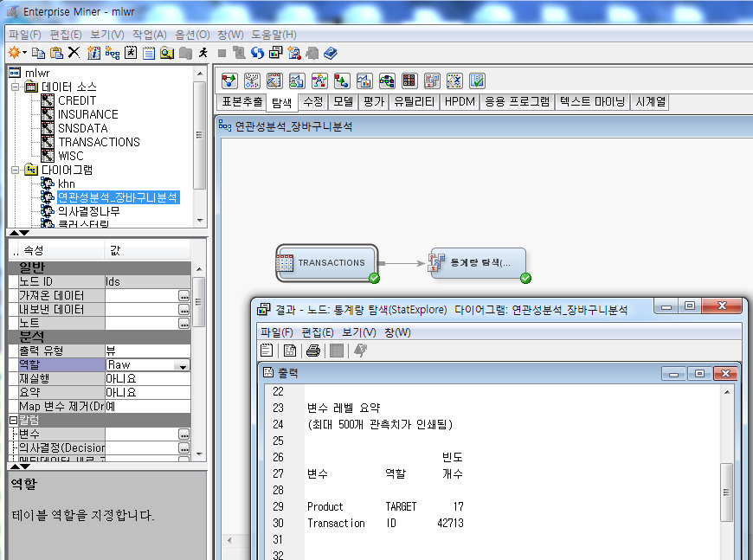Image resolution: width=753 pixels, height=560 pixels.
Task: Switch to the 평가 tab
Action: point(374,102)
